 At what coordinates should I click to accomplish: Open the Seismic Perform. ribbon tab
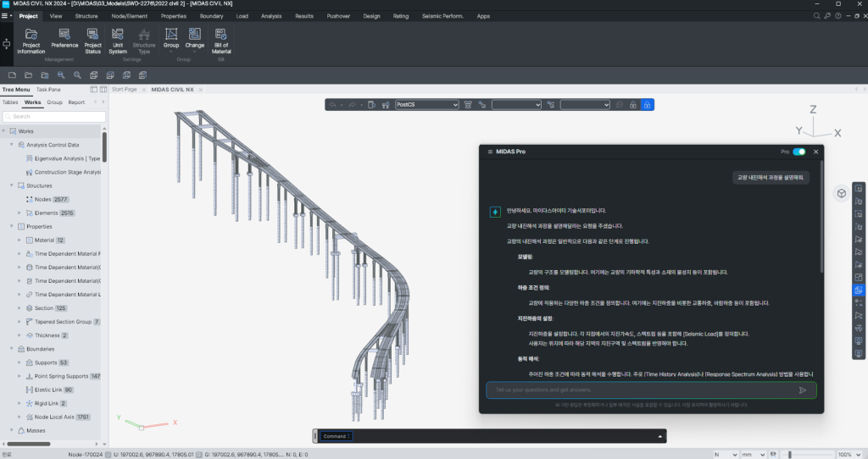442,16
